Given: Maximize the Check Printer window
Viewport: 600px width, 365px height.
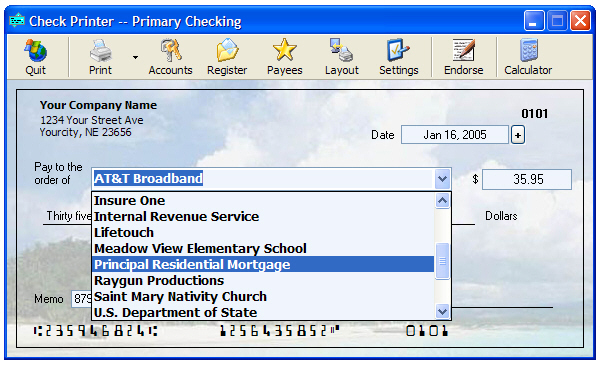Looking at the screenshot, I should [557, 21].
